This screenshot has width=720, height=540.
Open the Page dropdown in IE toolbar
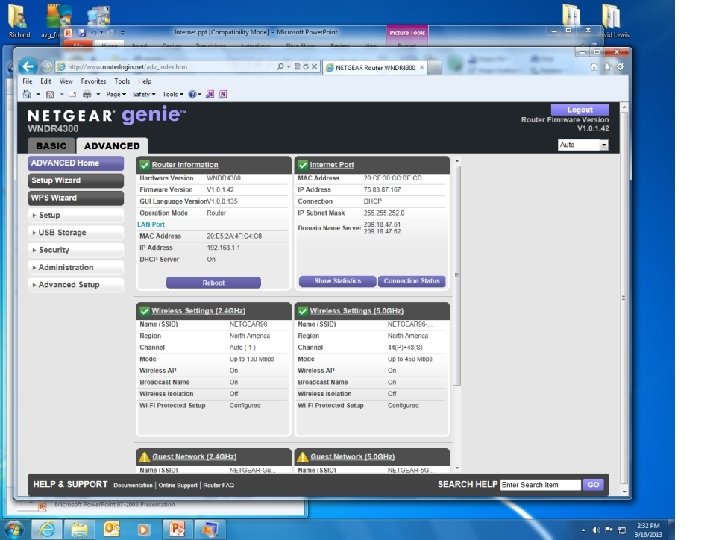click(x=116, y=95)
